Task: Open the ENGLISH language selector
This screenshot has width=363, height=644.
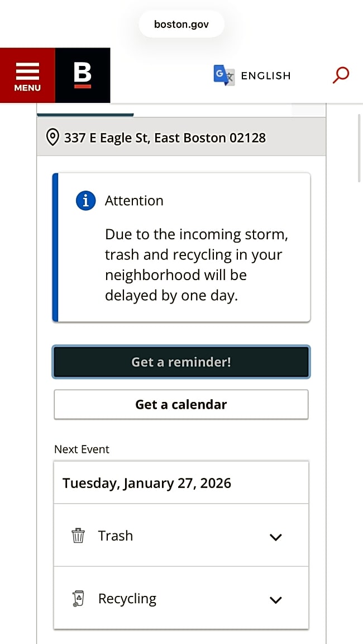Action: tap(266, 75)
